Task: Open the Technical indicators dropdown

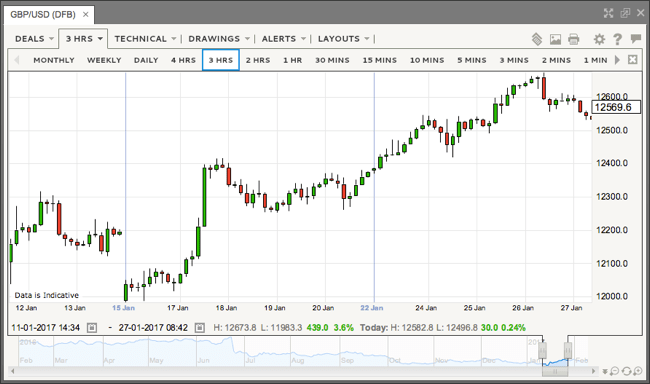Action: coord(146,39)
